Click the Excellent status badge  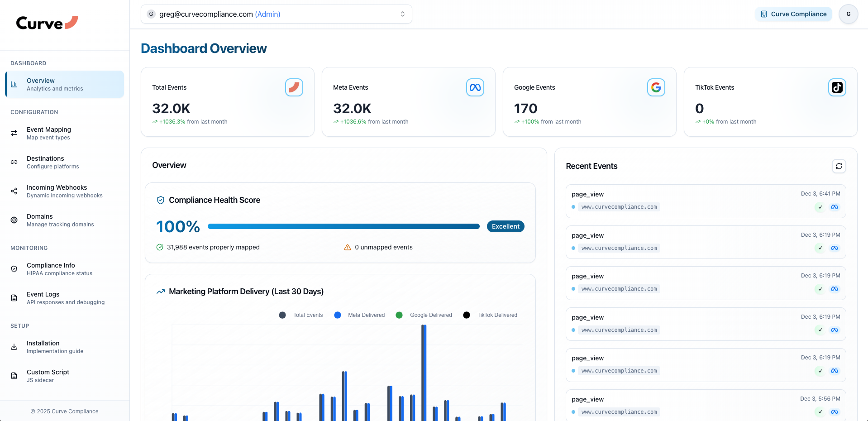506,226
